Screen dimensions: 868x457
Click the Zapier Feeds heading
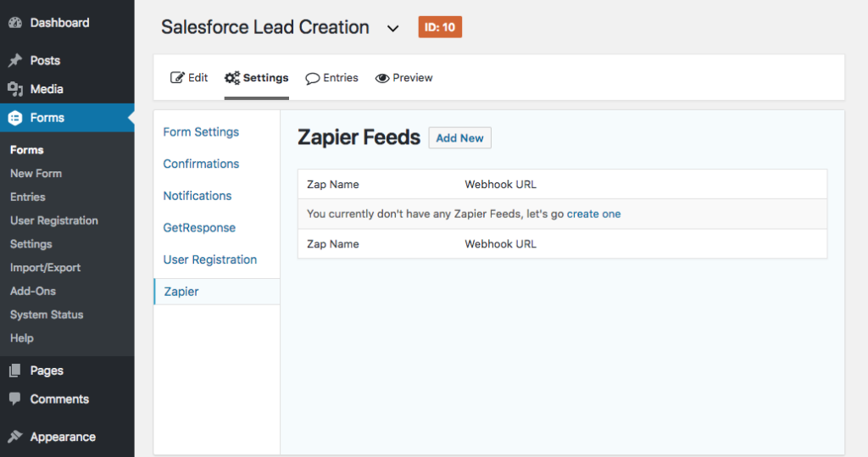[359, 137]
